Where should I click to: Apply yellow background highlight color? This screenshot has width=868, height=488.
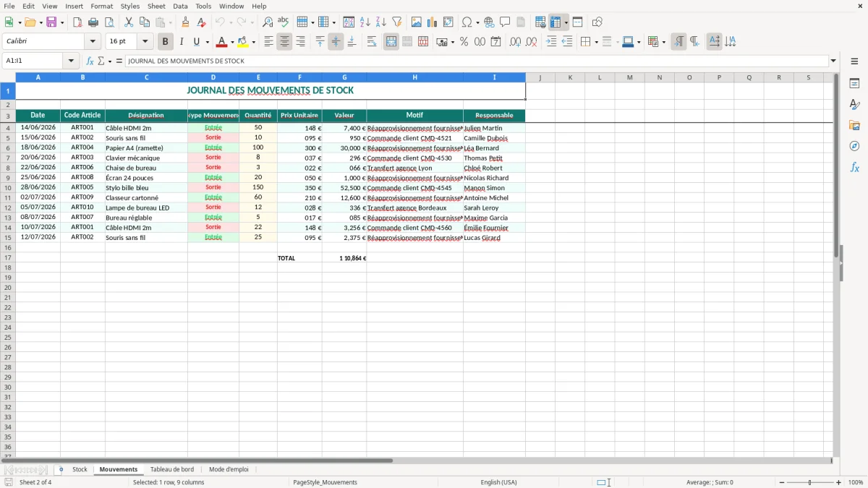point(243,42)
